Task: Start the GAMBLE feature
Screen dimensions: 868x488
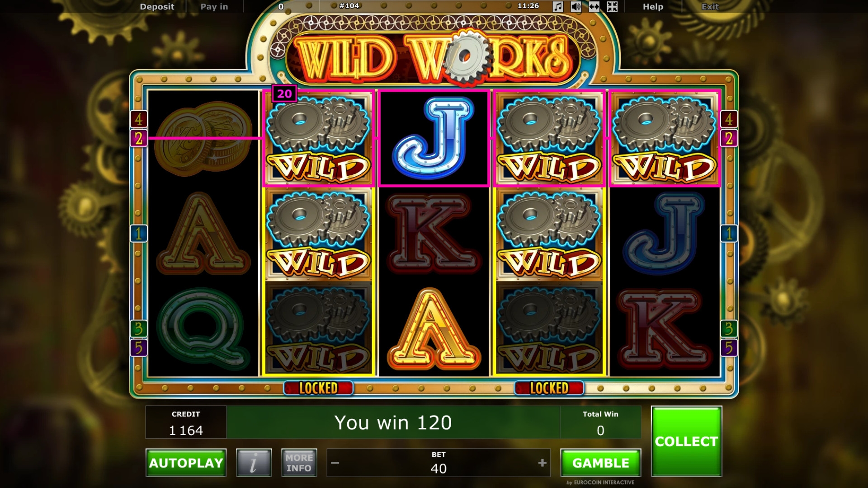Action: [x=601, y=463]
